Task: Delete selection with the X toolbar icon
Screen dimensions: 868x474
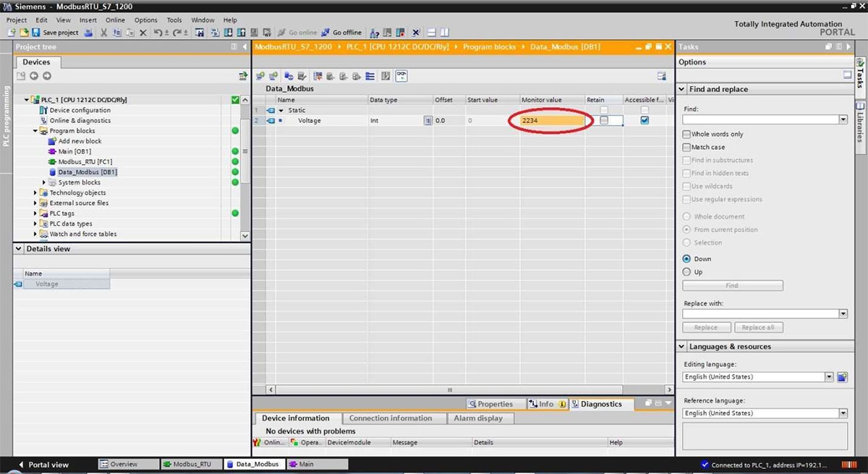Action: (142, 33)
